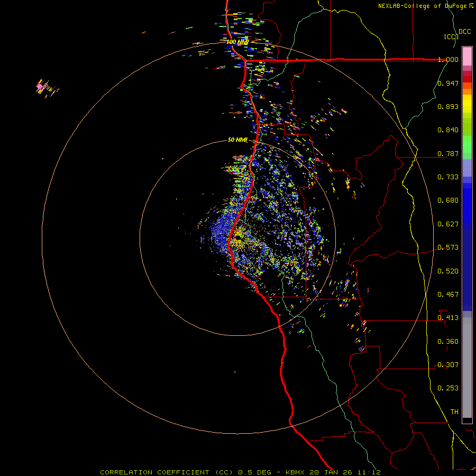
Task: Click the 1.000 value on the scale
Action: point(448,60)
